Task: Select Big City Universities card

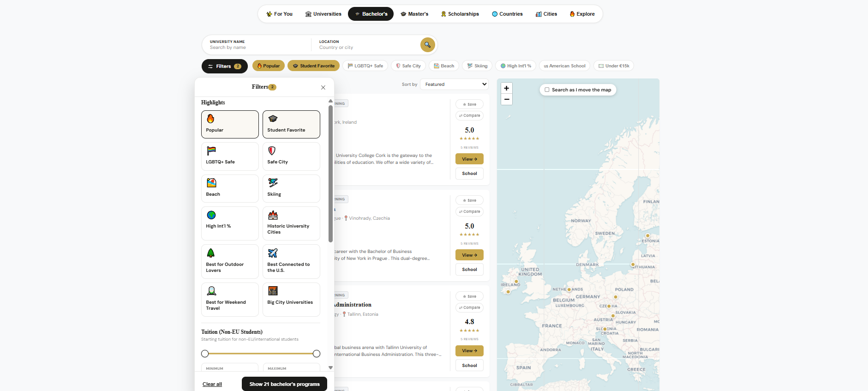Action: 291,300
